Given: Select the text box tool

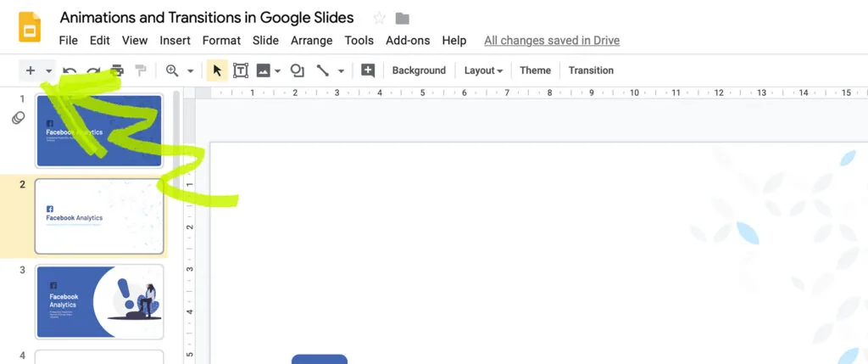Looking at the screenshot, I should coord(240,70).
